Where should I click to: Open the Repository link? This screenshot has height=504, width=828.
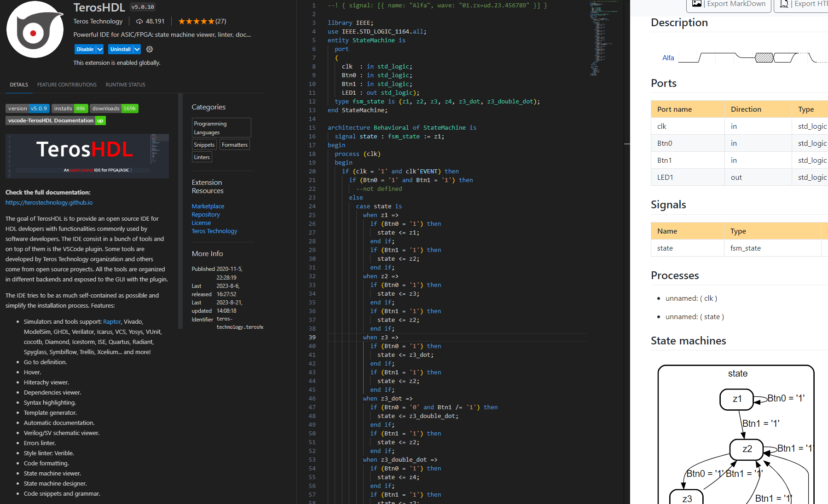point(205,214)
